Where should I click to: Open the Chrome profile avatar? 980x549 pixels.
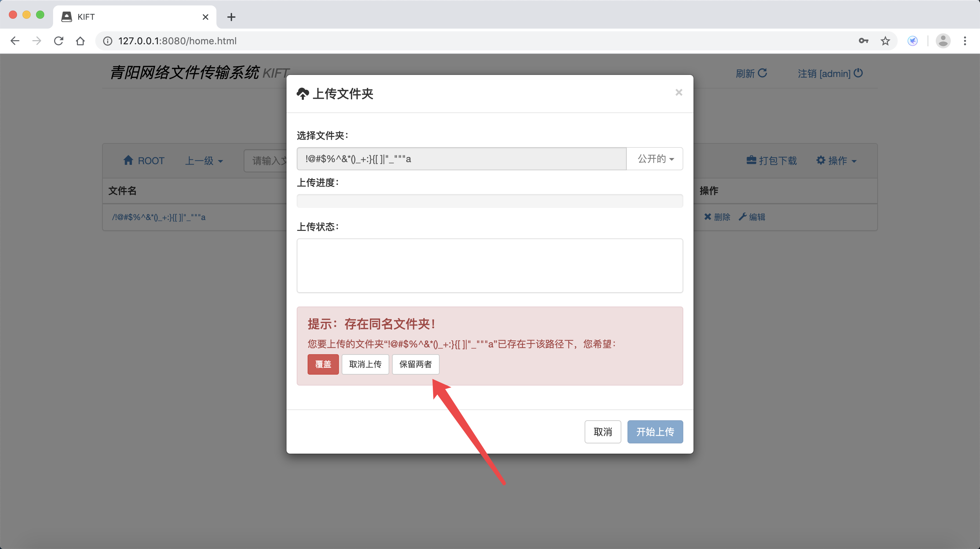coord(943,41)
